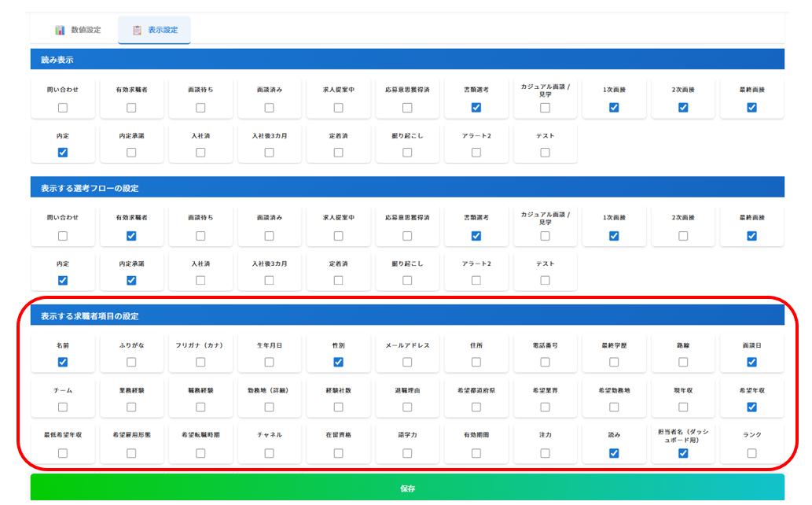The height and width of the screenshot is (505, 812).
Task: Click the green 保存 button
Action: click(x=407, y=488)
